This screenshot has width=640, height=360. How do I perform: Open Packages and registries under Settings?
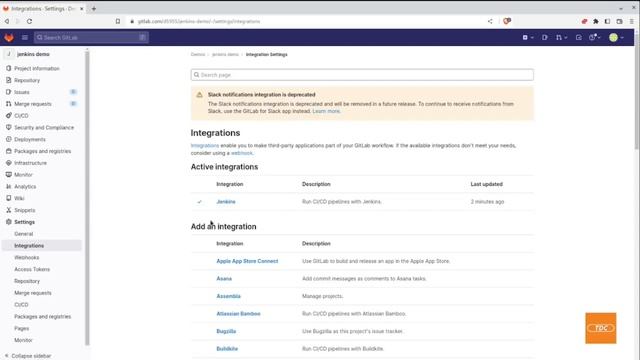coord(42,317)
